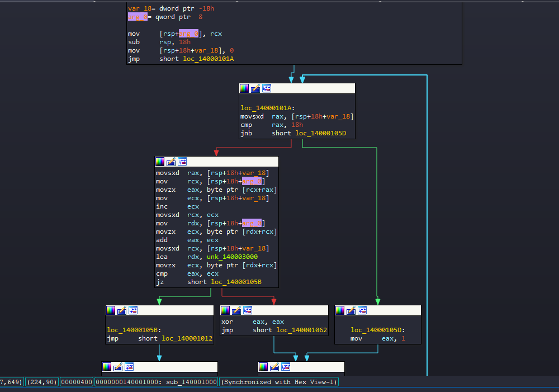The image size is (559, 392).
Task: Click pencil icon in xor eax, eax block
Action: tap(236, 310)
